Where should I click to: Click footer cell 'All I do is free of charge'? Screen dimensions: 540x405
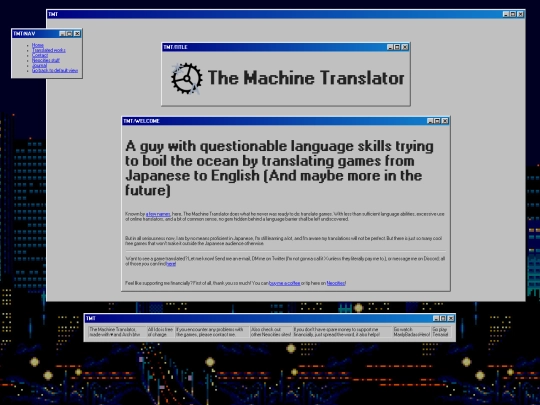tap(160, 332)
